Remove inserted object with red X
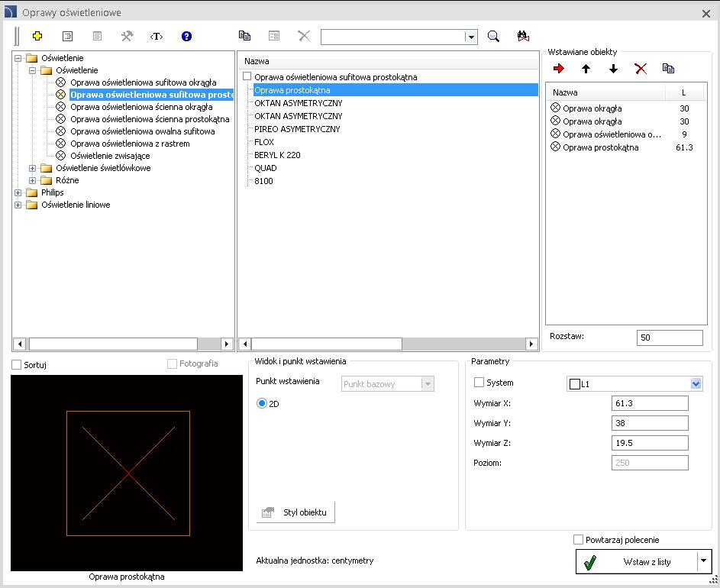The width and height of the screenshot is (720, 588). coord(641,69)
